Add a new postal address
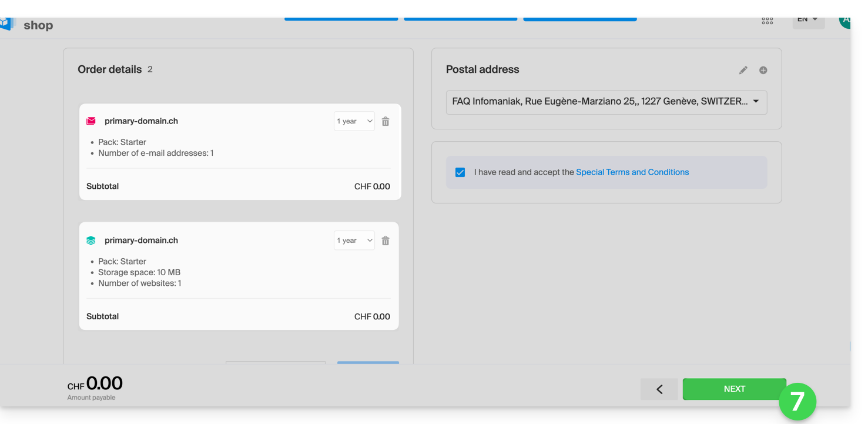 763,70
